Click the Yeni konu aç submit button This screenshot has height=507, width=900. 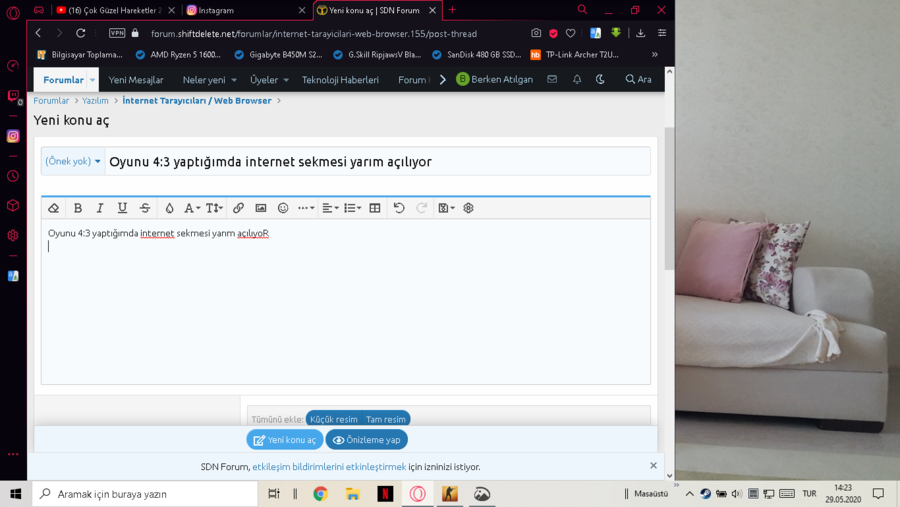[285, 440]
